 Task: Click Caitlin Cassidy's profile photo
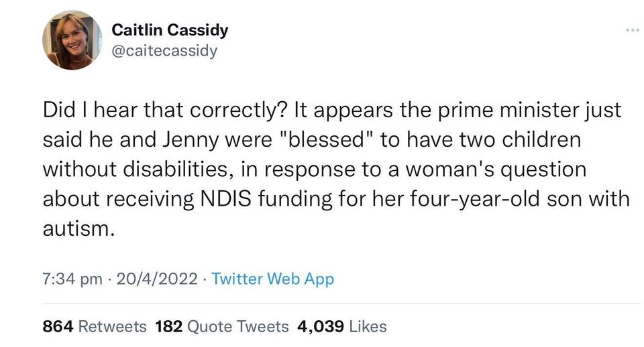point(72,41)
